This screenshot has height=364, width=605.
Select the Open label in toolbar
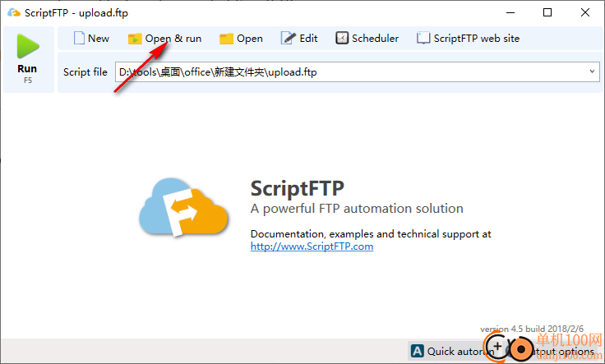pyautogui.click(x=250, y=39)
